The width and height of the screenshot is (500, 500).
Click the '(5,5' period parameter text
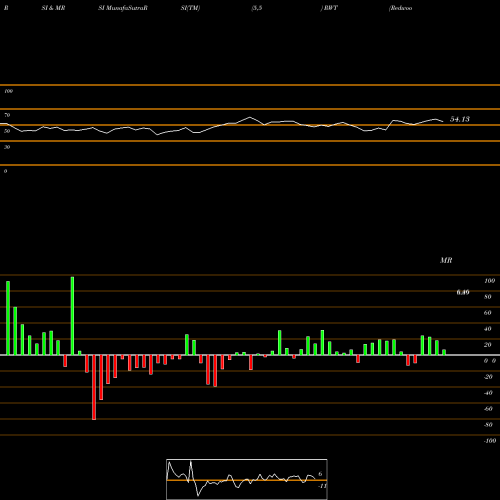(x=257, y=8)
